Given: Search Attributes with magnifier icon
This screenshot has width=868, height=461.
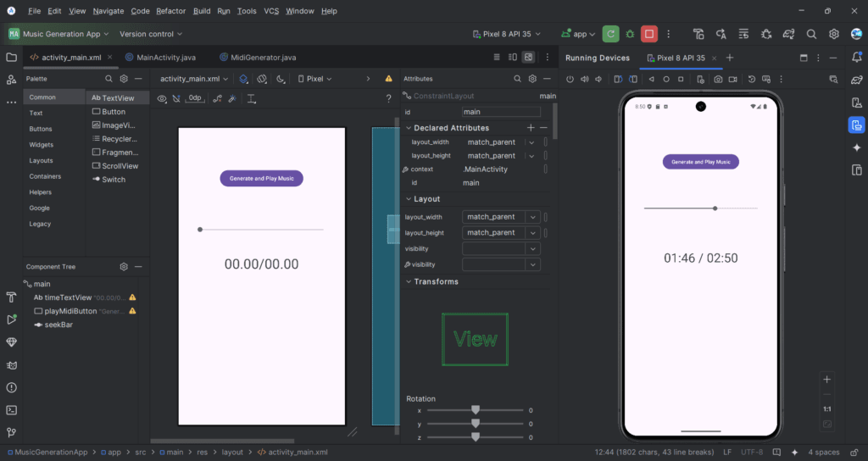Looking at the screenshot, I should tap(517, 79).
